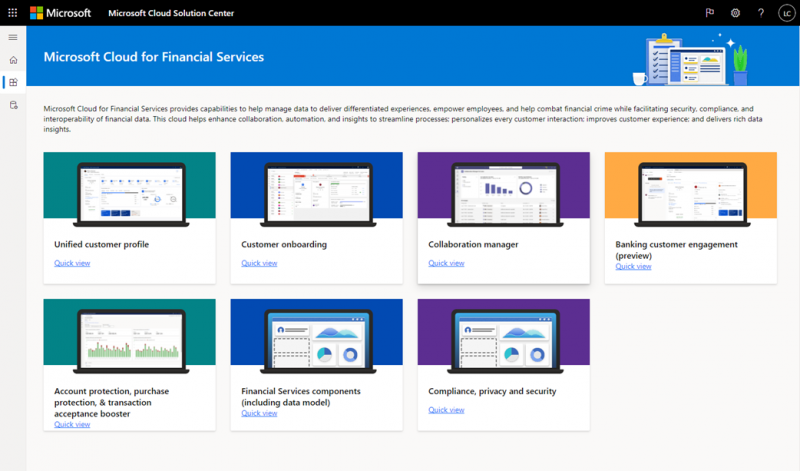Open Quick view for Banking customer engagement
This screenshot has height=471, width=800.
(633, 266)
